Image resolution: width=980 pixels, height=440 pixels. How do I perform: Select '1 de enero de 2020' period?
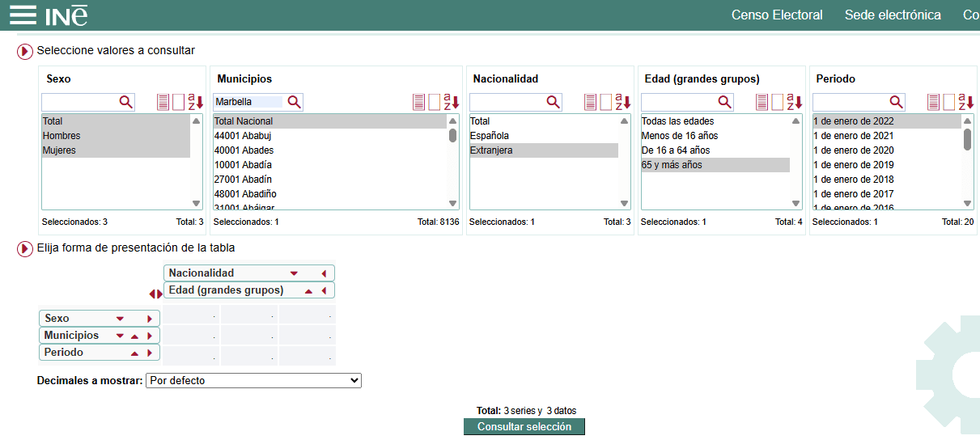coord(853,150)
